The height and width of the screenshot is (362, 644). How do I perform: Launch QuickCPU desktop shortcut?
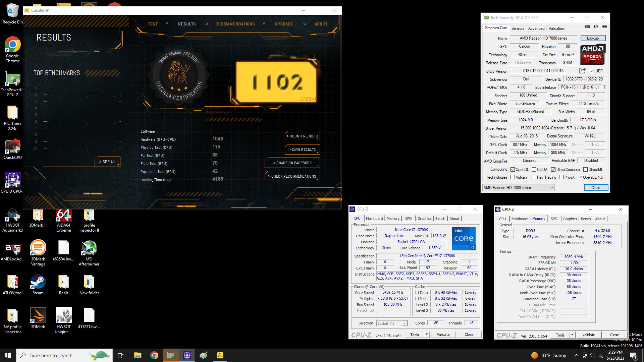[x=12, y=149]
